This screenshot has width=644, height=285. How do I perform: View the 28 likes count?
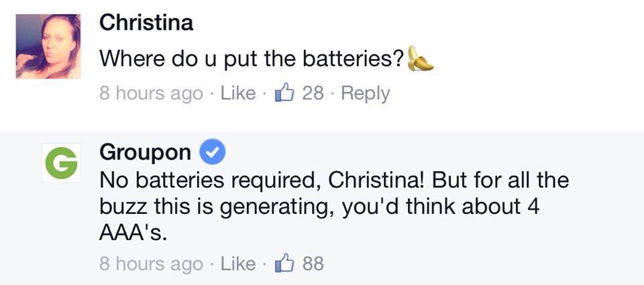(x=313, y=93)
